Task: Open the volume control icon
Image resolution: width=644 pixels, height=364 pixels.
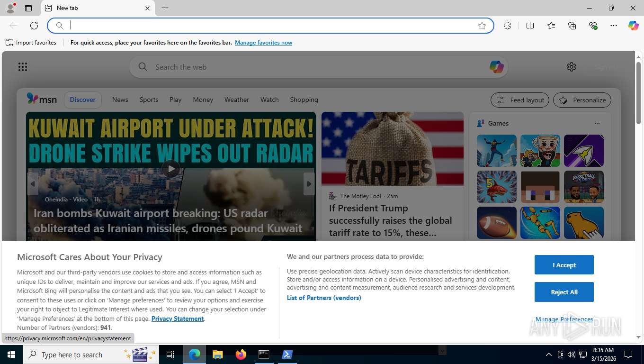Action: click(572, 355)
